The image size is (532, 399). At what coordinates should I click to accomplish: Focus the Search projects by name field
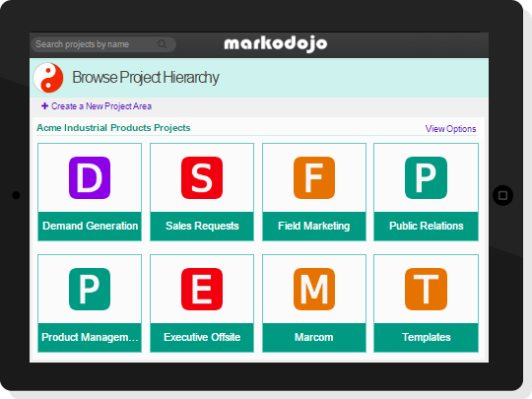[x=103, y=44]
